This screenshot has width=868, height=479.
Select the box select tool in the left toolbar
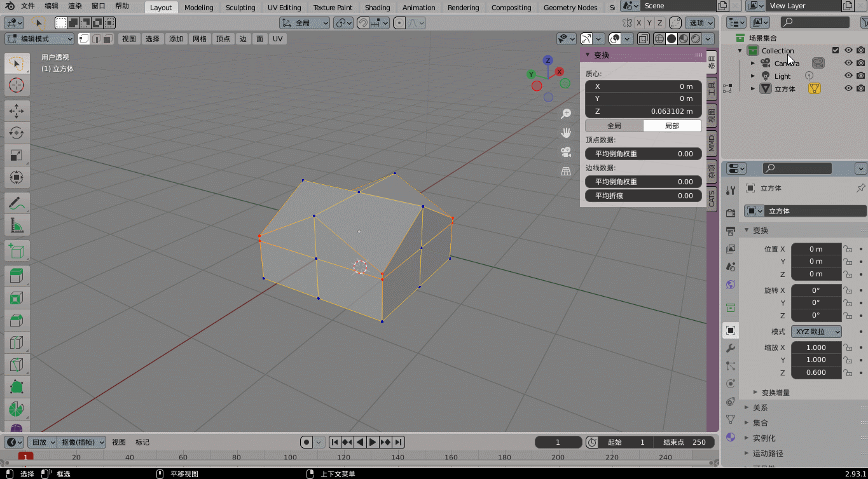tap(17, 64)
